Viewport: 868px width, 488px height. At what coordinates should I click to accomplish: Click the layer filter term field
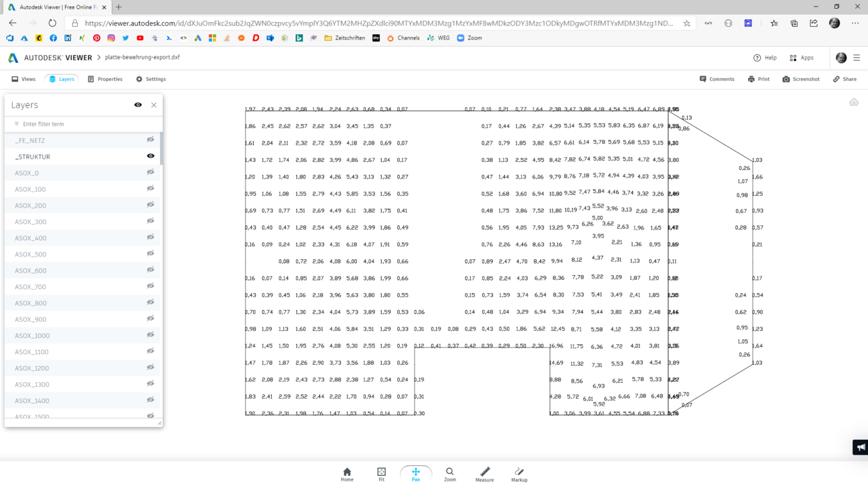pos(84,124)
